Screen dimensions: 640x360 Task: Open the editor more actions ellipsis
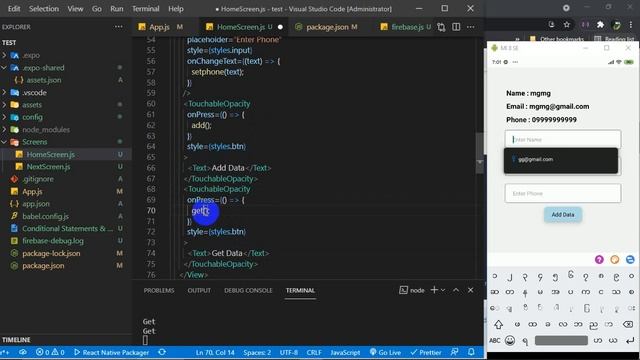[471, 27]
